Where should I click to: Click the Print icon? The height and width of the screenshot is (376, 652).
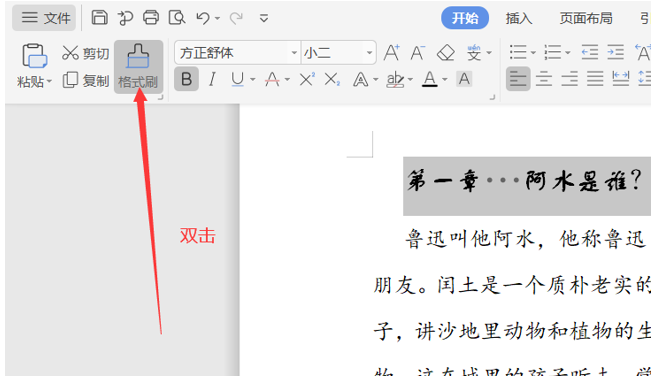[151, 18]
